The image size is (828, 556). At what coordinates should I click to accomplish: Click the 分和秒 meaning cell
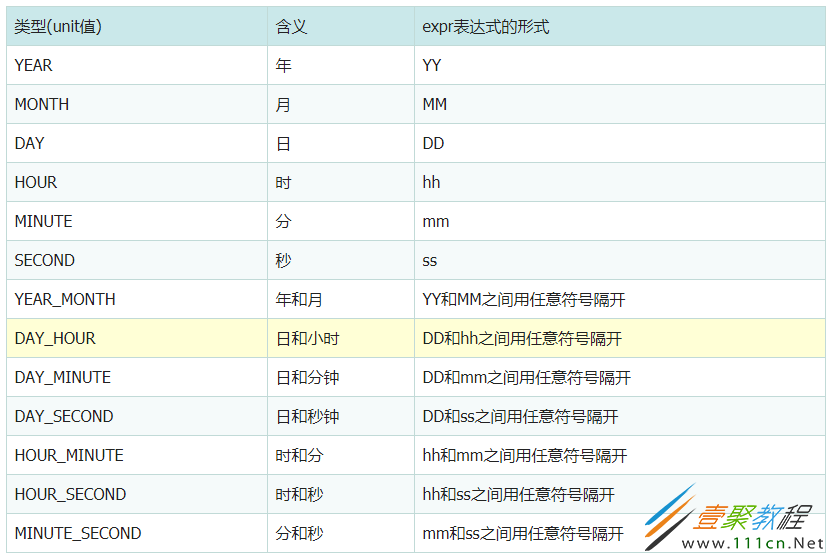click(x=341, y=533)
